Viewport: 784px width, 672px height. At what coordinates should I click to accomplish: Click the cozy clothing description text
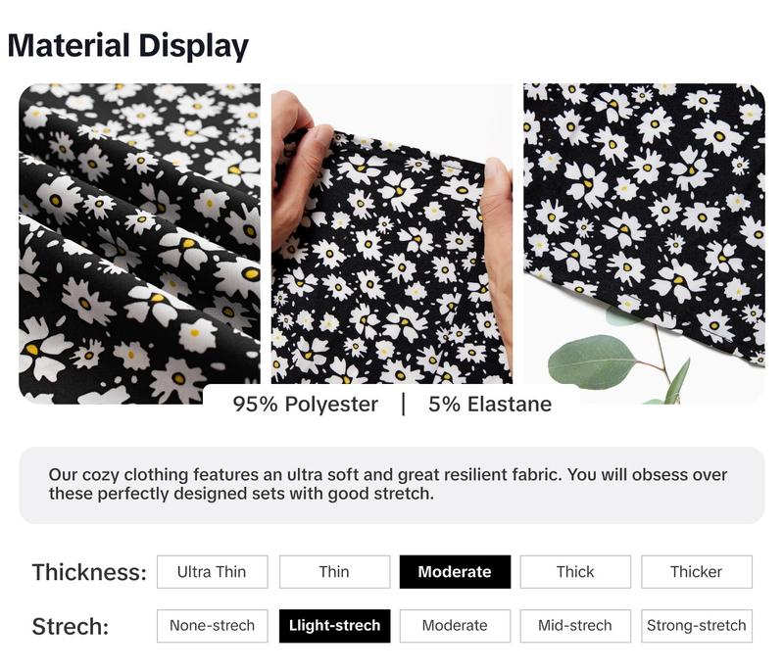[388, 484]
